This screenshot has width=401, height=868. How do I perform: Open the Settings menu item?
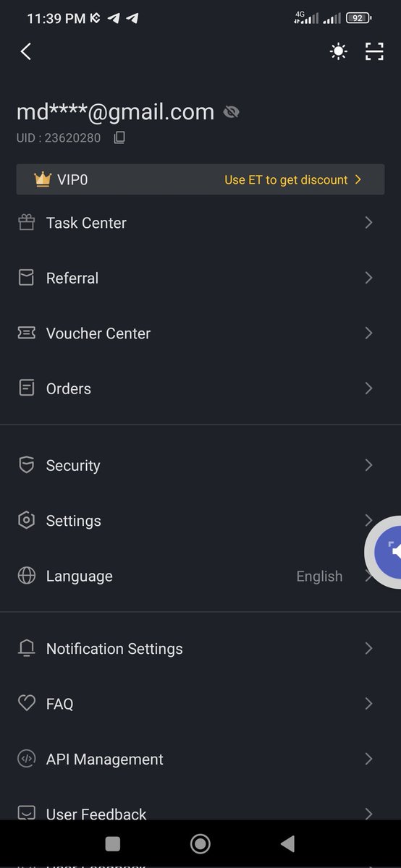[200, 521]
